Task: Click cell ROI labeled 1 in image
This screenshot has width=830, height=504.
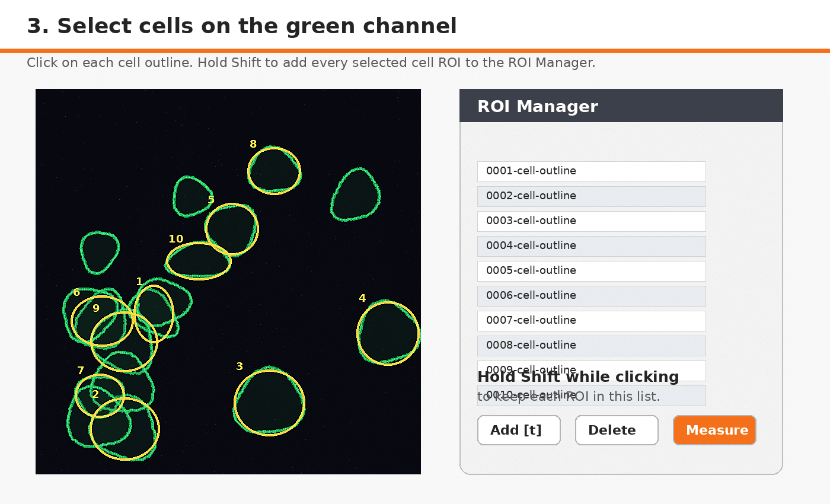Action: 154,314
